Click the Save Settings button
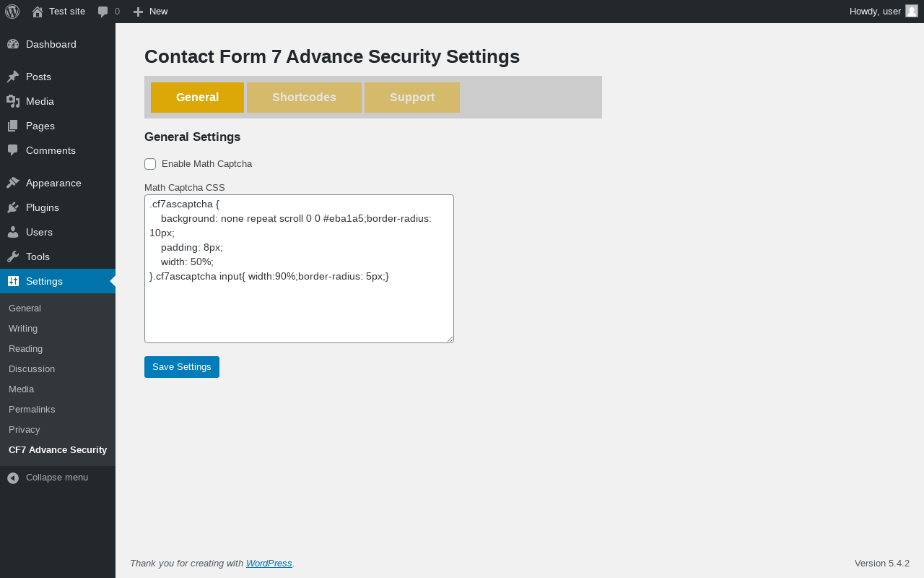 (182, 367)
